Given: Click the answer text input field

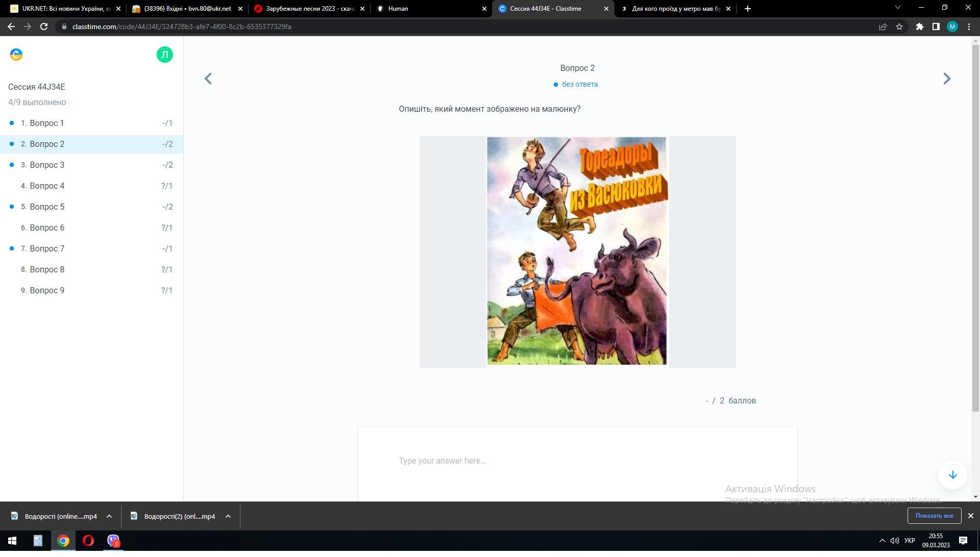Looking at the screenshot, I should click(x=577, y=461).
